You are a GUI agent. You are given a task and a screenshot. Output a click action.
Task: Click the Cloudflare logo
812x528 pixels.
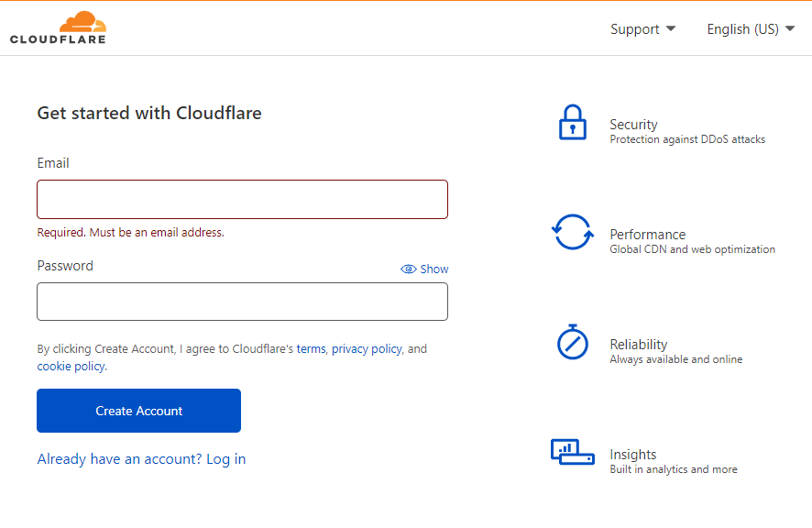coord(58,27)
